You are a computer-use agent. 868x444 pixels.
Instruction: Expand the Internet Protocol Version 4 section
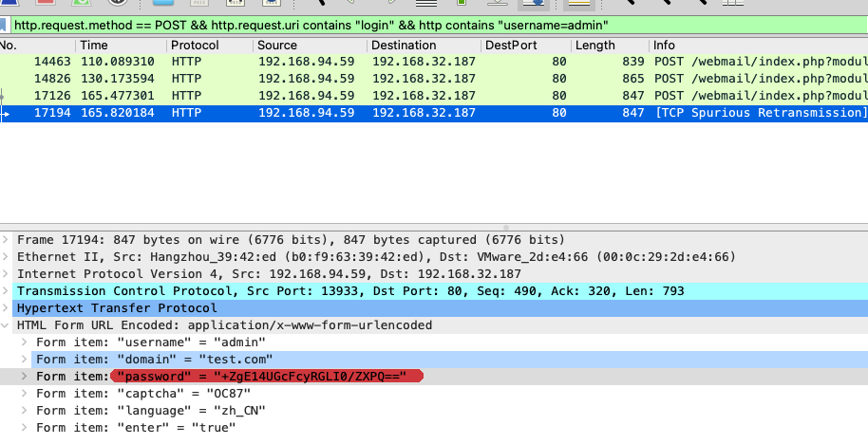8,274
